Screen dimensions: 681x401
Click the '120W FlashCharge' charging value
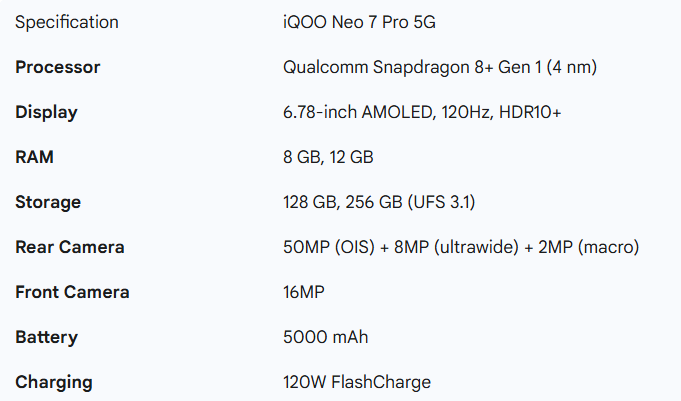[x=357, y=382]
